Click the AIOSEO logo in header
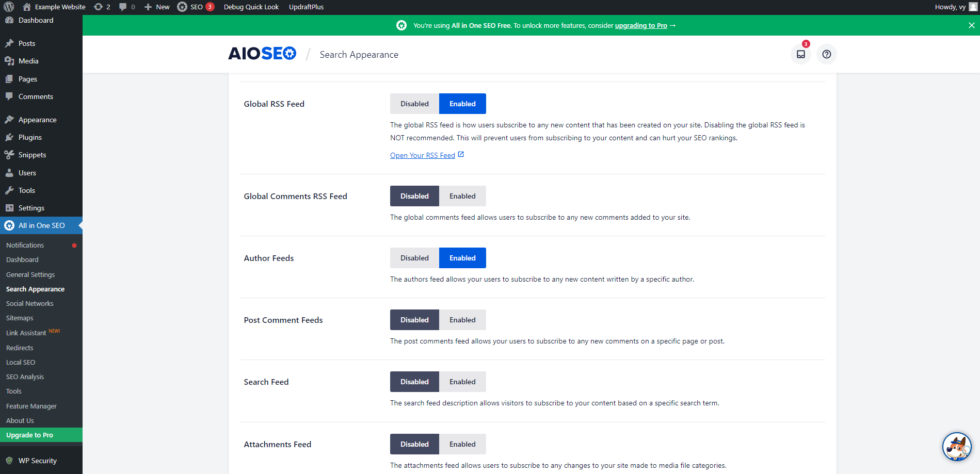This screenshot has height=474, width=980. click(x=262, y=54)
